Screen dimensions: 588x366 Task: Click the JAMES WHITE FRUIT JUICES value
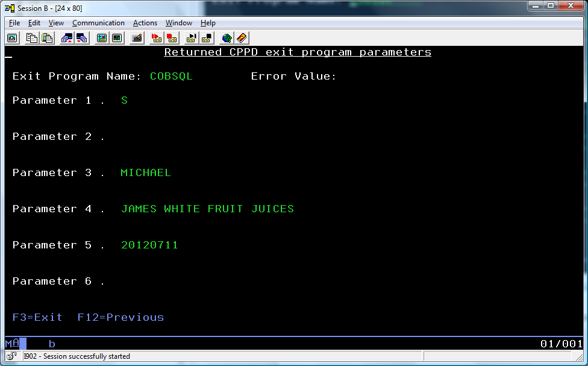(x=207, y=209)
